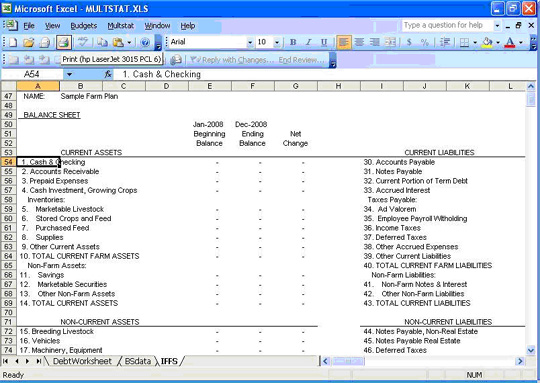Image resolution: width=540 pixels, height=383 pixels.
Task: Go to previous sheet tab arrow
Action: (17, 361)
